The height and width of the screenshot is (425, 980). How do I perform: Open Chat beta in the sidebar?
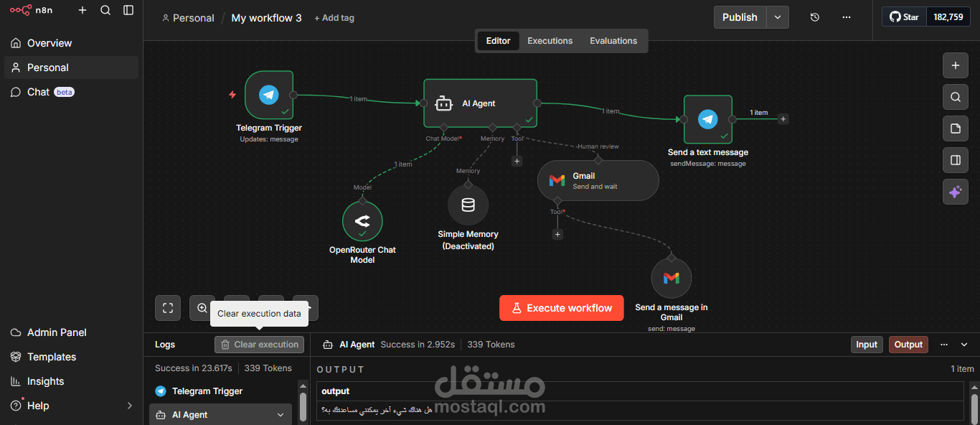[x=71, y=92]
